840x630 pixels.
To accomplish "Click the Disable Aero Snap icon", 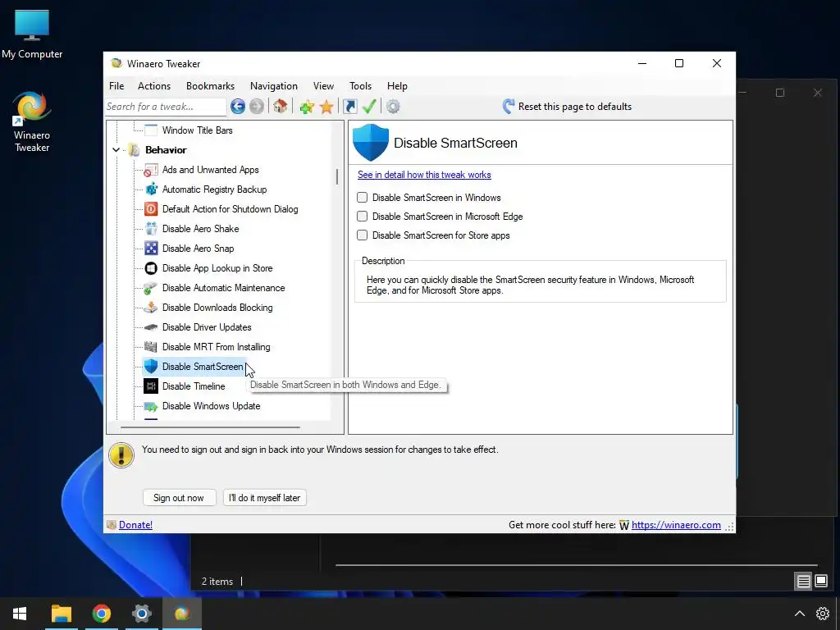I will tap(151, 249).
